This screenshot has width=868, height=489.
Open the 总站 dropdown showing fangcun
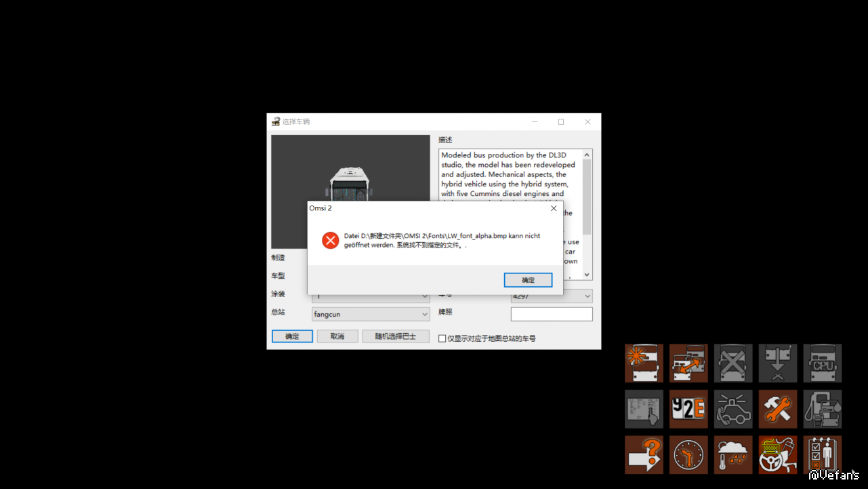pos(371,314)
